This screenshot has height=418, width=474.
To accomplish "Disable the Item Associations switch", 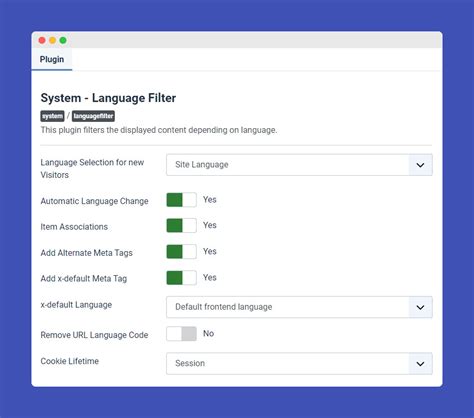I will 181,226.
